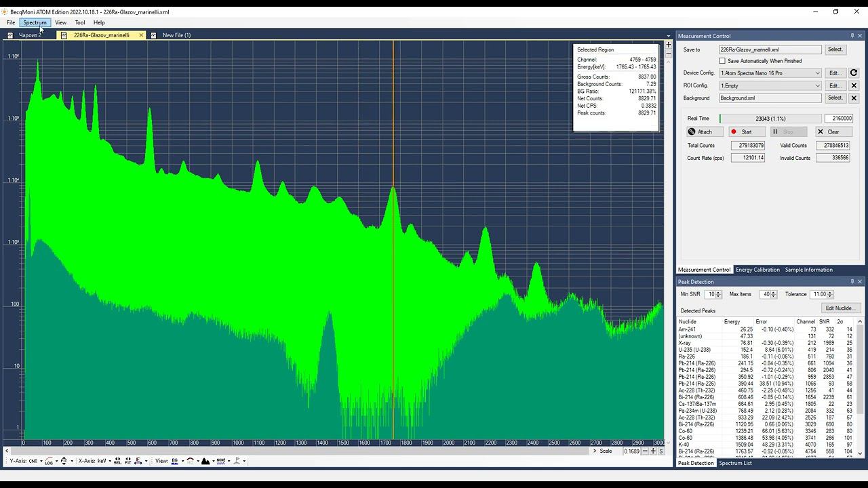Open the Tool menu

coord(80,22)
